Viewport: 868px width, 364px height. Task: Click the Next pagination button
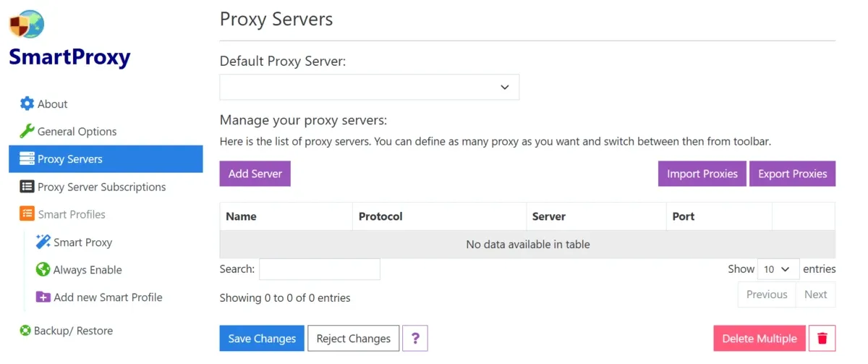point(815,295)
